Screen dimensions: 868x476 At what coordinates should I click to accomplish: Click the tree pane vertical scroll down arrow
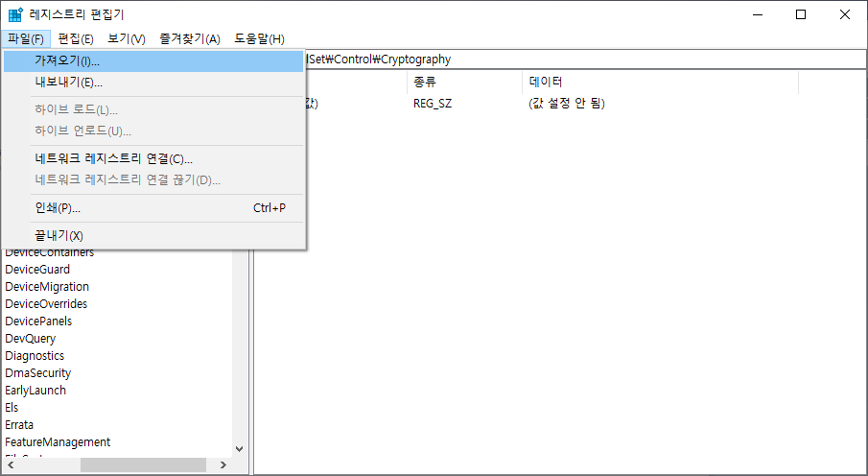(x=240, y=449)
